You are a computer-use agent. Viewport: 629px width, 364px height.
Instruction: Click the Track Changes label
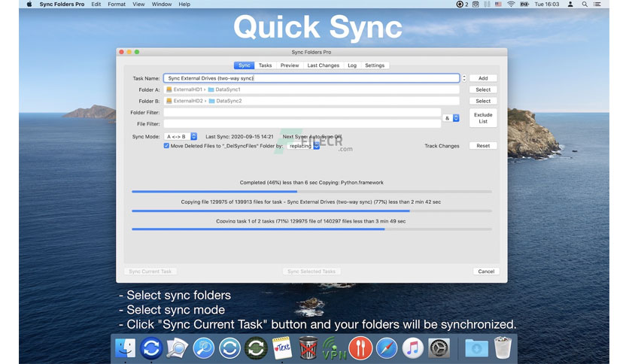(x=442, y=146)
